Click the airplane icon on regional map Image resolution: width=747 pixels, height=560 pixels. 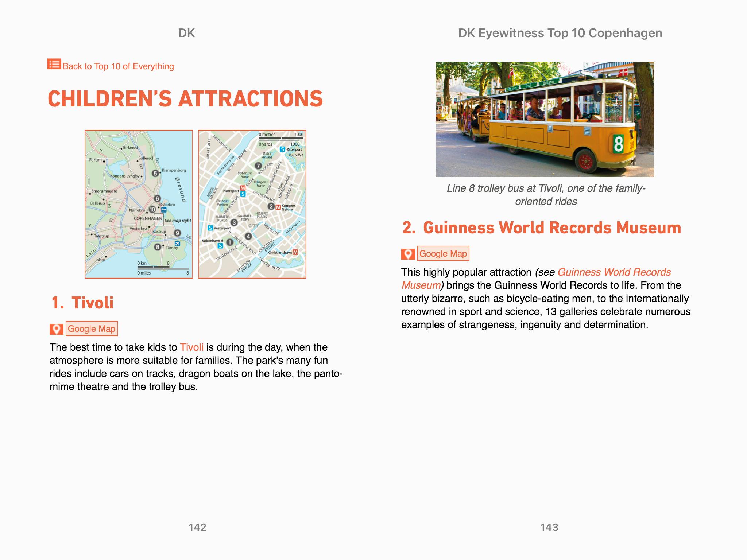(x=177, y=244)
